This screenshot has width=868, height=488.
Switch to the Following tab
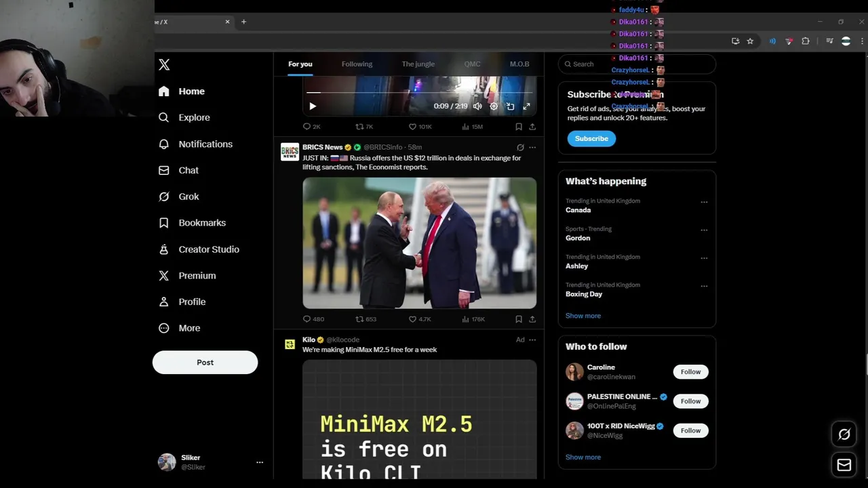(x=357, y=64)
